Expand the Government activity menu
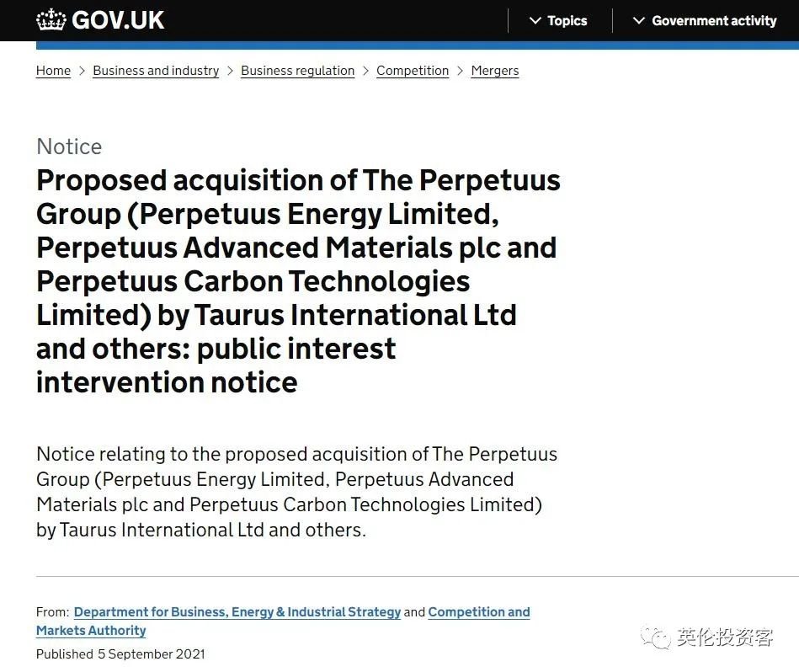Viewport: 799px width, 672px height. tap(705, 20)
